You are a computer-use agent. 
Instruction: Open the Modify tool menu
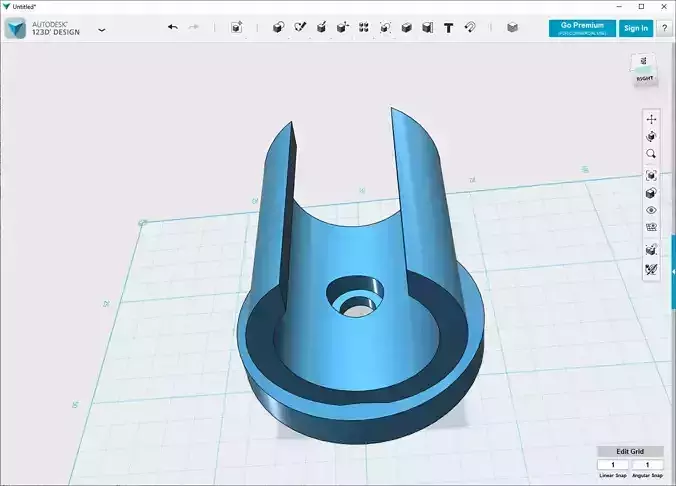343,28
